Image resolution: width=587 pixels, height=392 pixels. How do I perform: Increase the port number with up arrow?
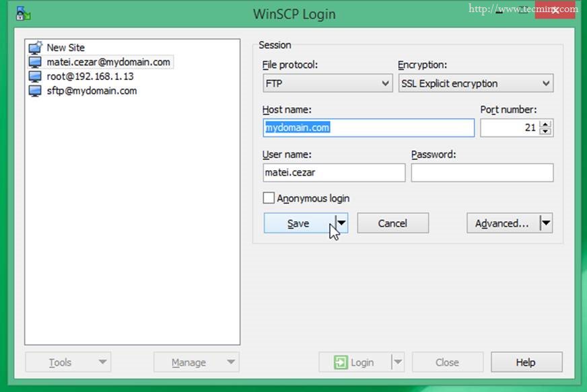pos(545,124)
